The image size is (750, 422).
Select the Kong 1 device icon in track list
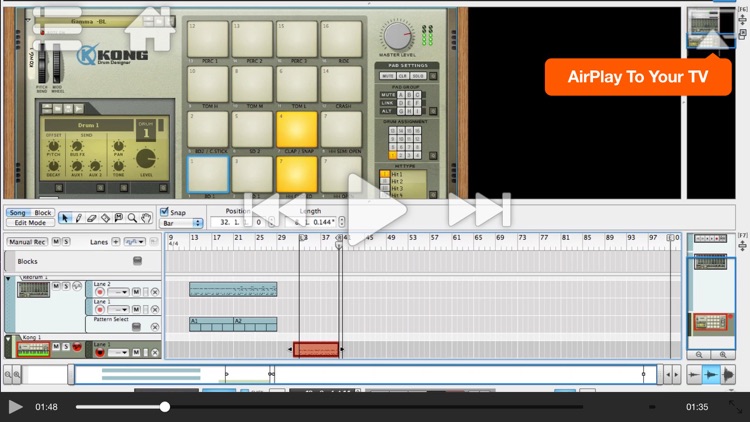pos(33,350)
